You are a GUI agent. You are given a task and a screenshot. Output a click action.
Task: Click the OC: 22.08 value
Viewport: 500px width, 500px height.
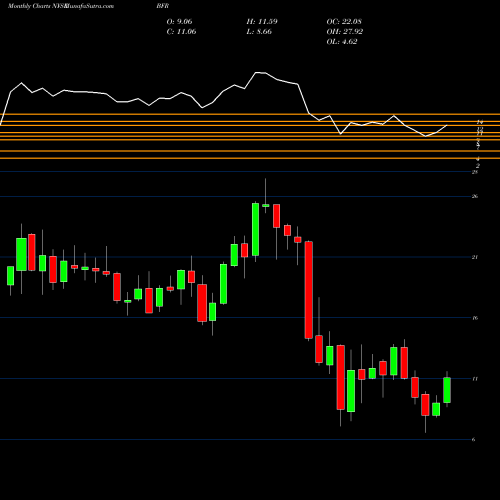point(344,21)
